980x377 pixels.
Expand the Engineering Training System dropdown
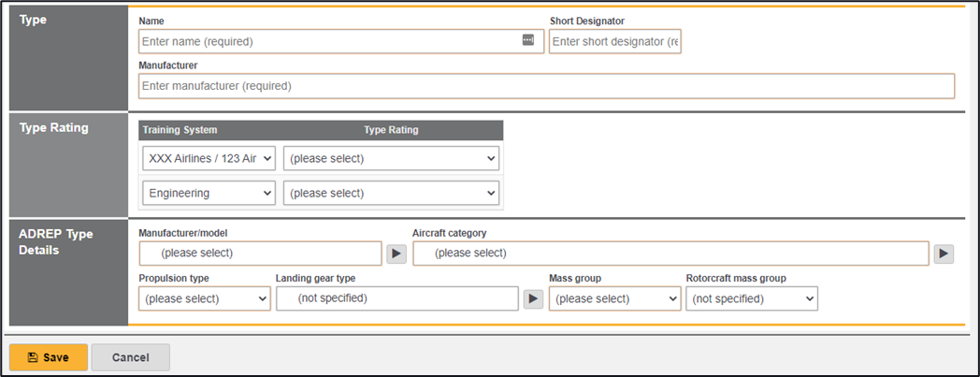[x=209, y=193]
